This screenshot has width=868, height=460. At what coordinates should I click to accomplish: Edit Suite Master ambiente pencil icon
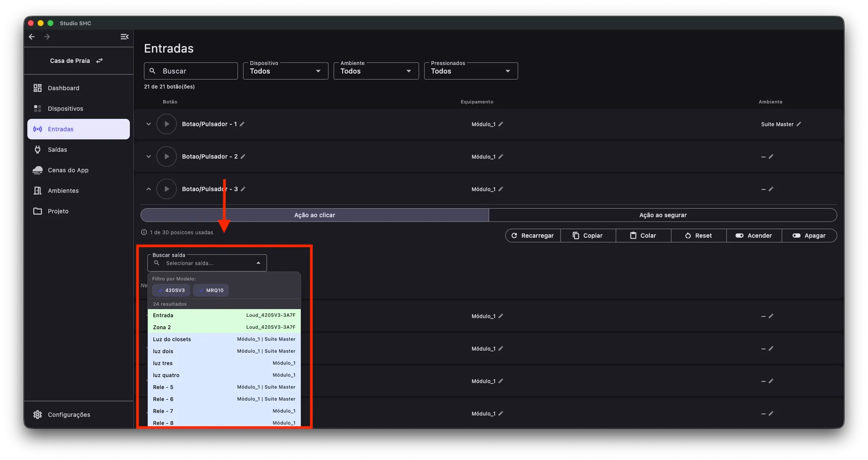point(799,124)
